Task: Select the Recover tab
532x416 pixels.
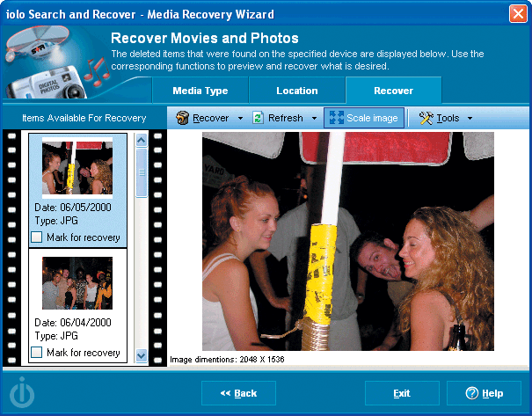Action: 394,91
